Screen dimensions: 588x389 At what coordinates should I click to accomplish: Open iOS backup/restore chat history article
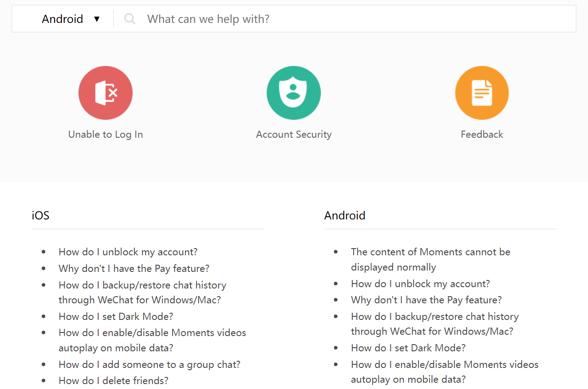coord(142,285)
